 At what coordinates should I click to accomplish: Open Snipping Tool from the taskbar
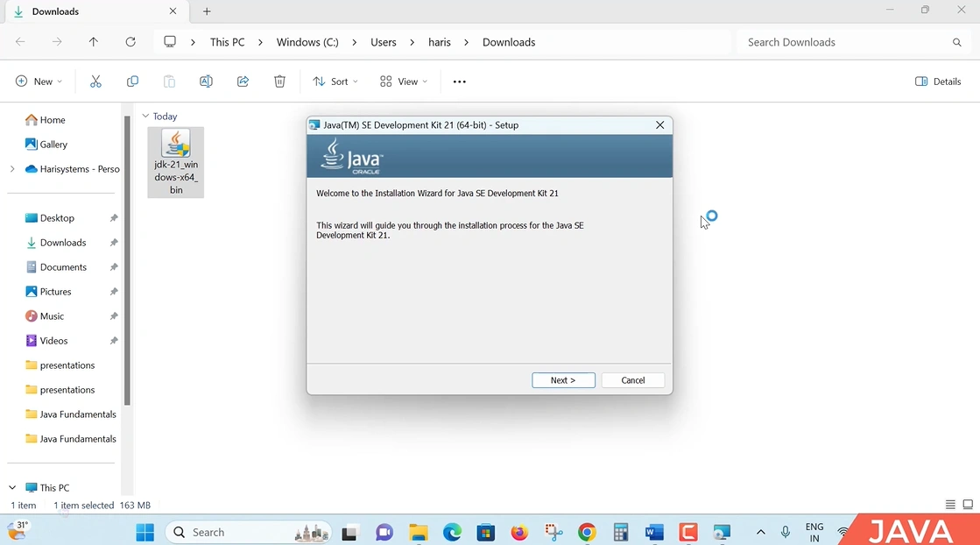[x=553, y=533]
